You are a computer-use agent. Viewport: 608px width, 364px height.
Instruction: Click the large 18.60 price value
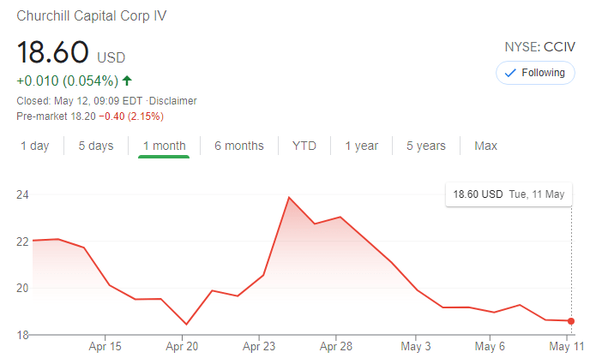point(53,52)
